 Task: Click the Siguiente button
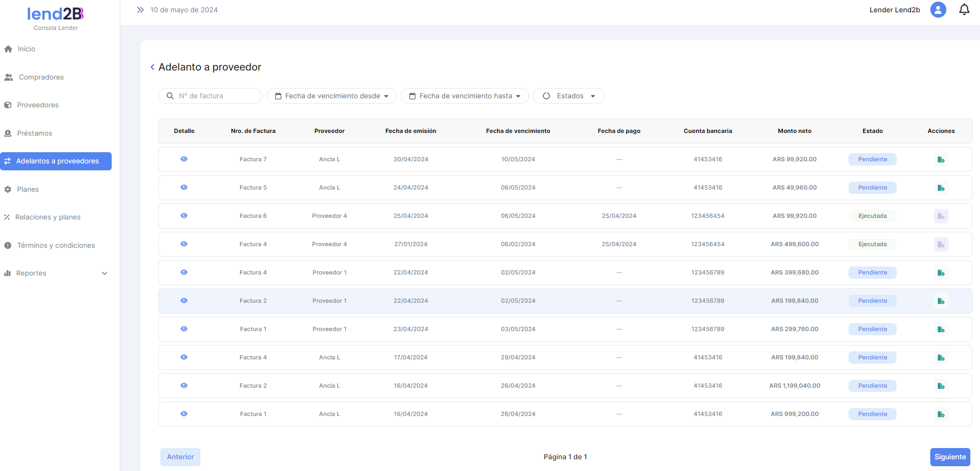coord(950,457)
